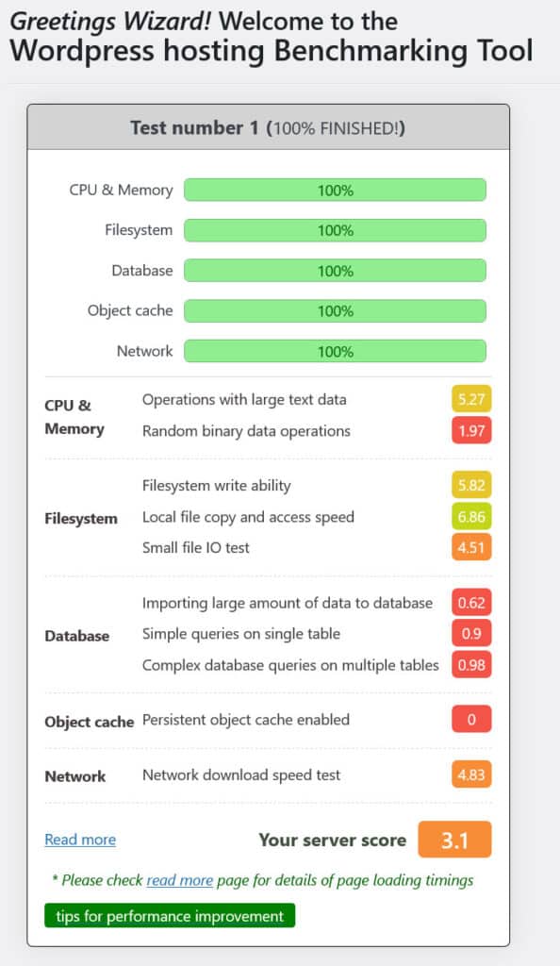Follow the italic read more footnote link

[x=179, y=880]
